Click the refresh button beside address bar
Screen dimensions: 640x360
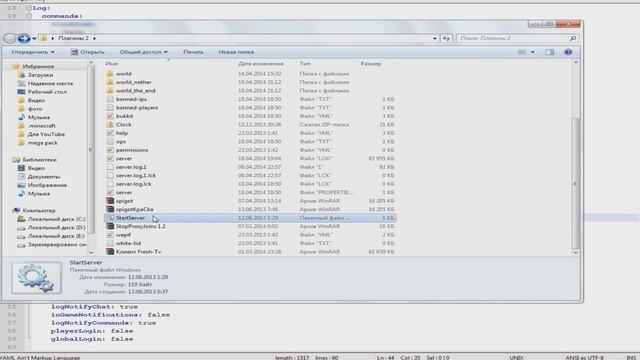(x=446, y=38)
